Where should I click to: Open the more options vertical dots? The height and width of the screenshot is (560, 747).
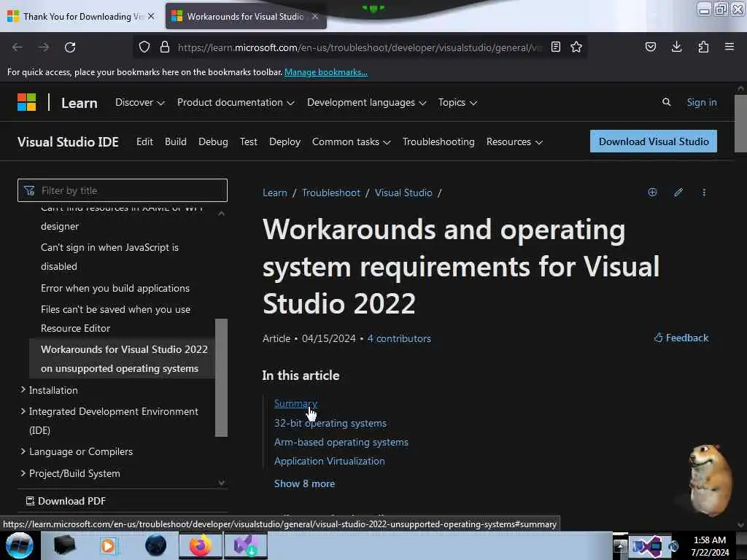click(x=704, y=192)
